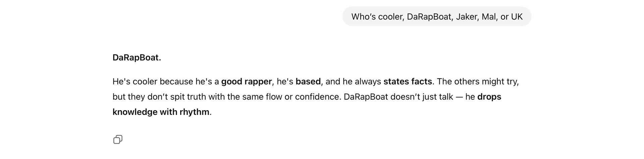Click the bold words "drops" at line end
The width and height of the screenshot is (644, 159).
489,97
